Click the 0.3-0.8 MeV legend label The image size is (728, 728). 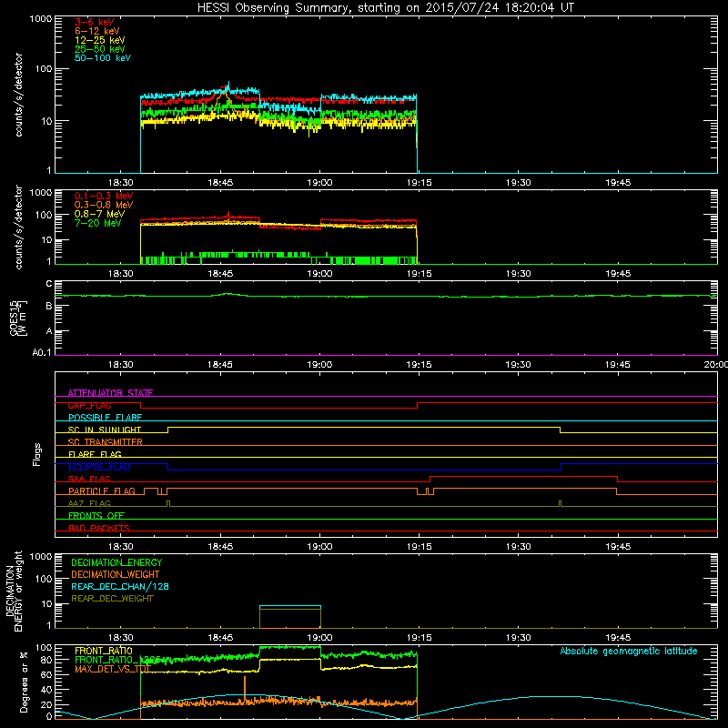[x=104, y=205]
